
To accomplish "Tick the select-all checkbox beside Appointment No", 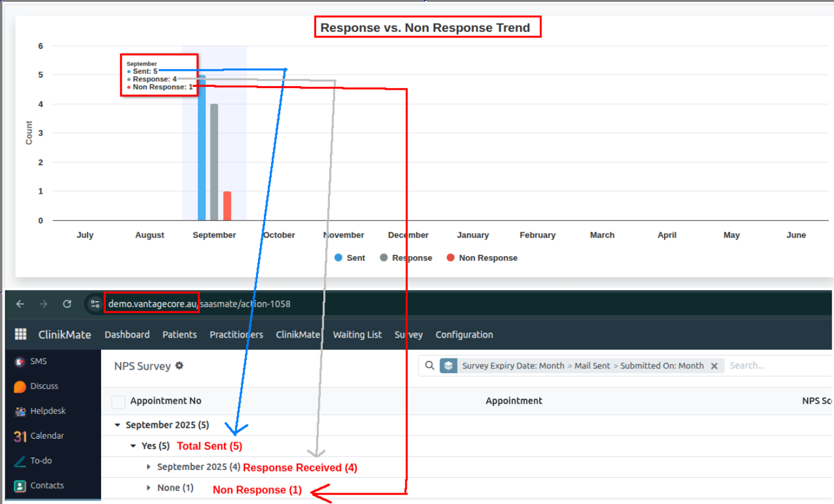I will click(118, 402).
